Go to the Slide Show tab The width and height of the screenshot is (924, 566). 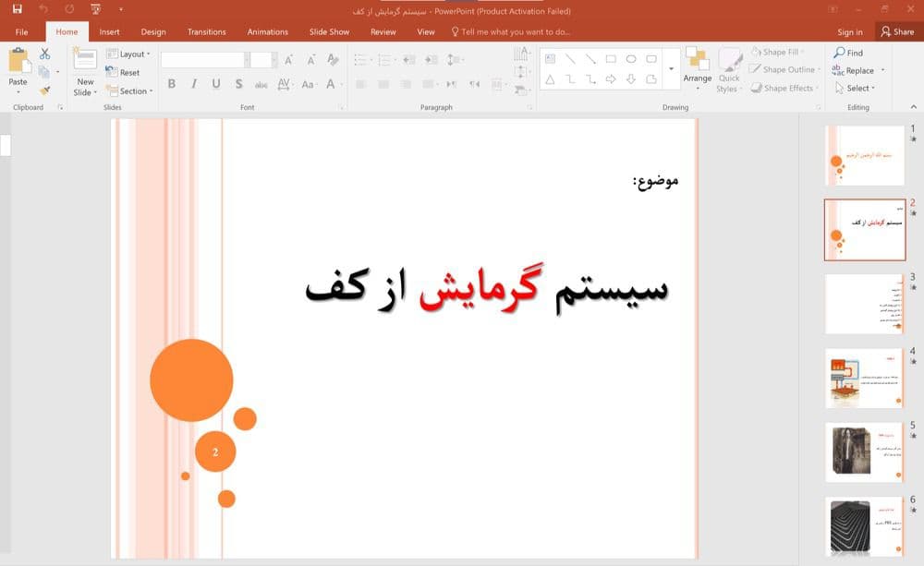click(x=330, y=31)
